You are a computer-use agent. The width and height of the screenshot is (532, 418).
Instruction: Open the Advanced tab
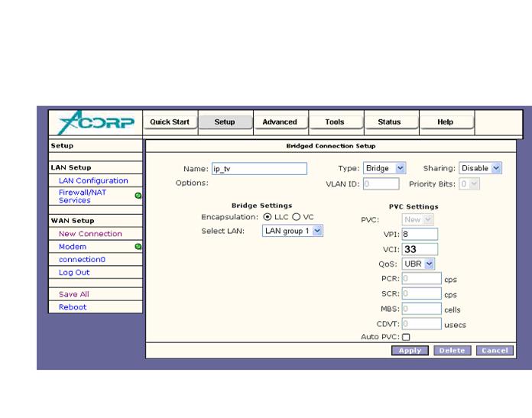coord(280,122)
